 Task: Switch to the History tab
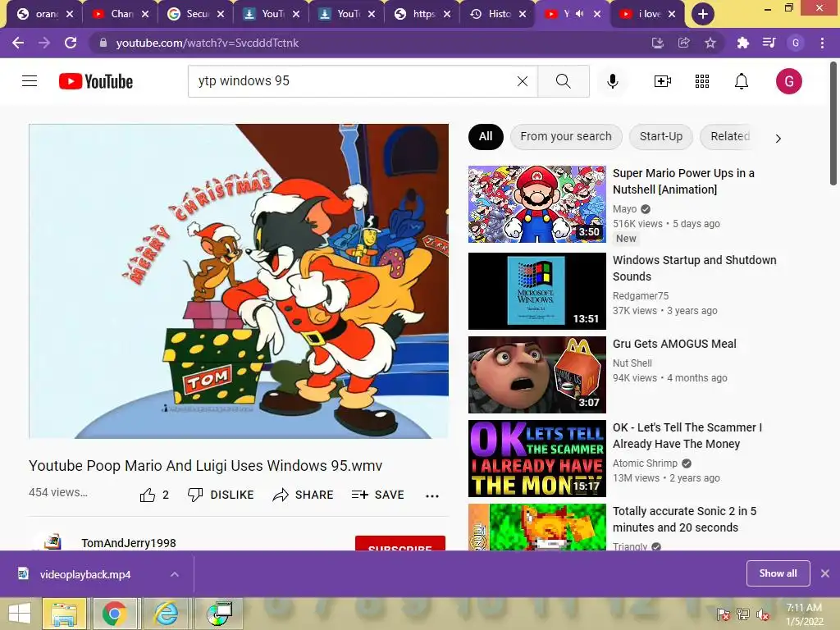tap(497, 14)
